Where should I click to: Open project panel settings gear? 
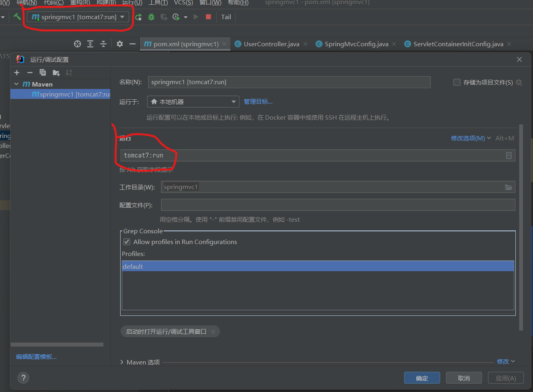click(120, 44)
